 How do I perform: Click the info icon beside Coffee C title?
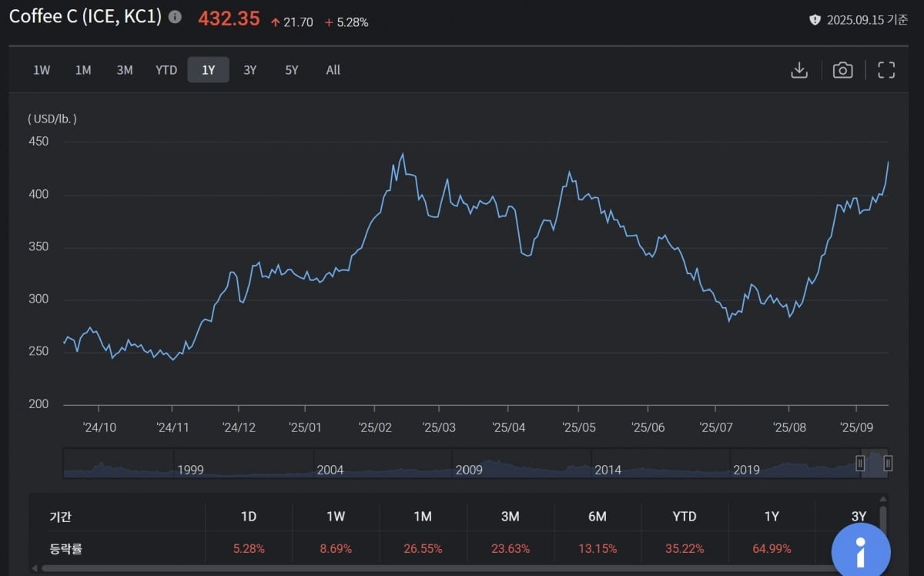click(x=176, y=17)
